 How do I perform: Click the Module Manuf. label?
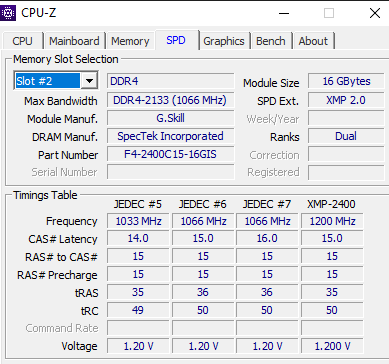[x=62, y=119]
